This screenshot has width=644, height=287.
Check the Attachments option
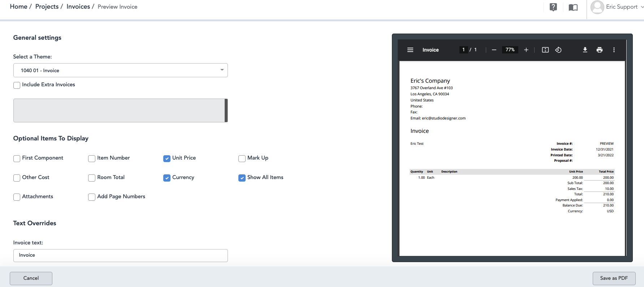(x=17, y=197)
